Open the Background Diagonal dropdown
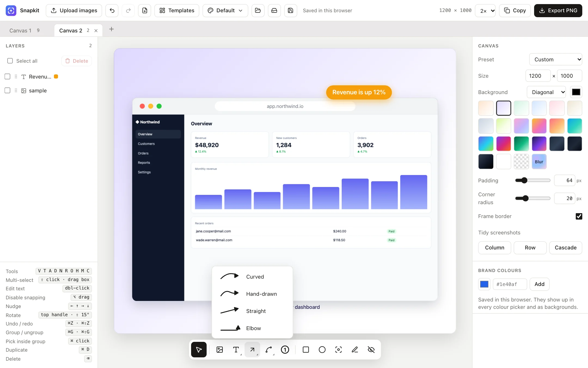 click(x=546, y=92)
